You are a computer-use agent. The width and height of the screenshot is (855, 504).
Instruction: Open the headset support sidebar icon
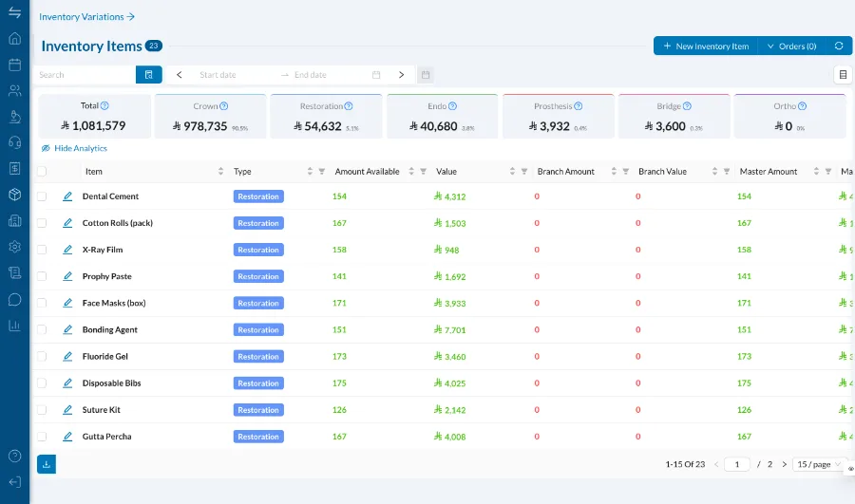click(14, 142)
